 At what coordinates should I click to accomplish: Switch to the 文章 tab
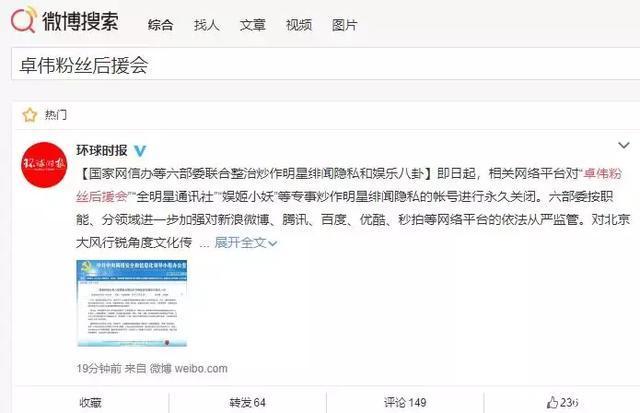coord(253,25)
